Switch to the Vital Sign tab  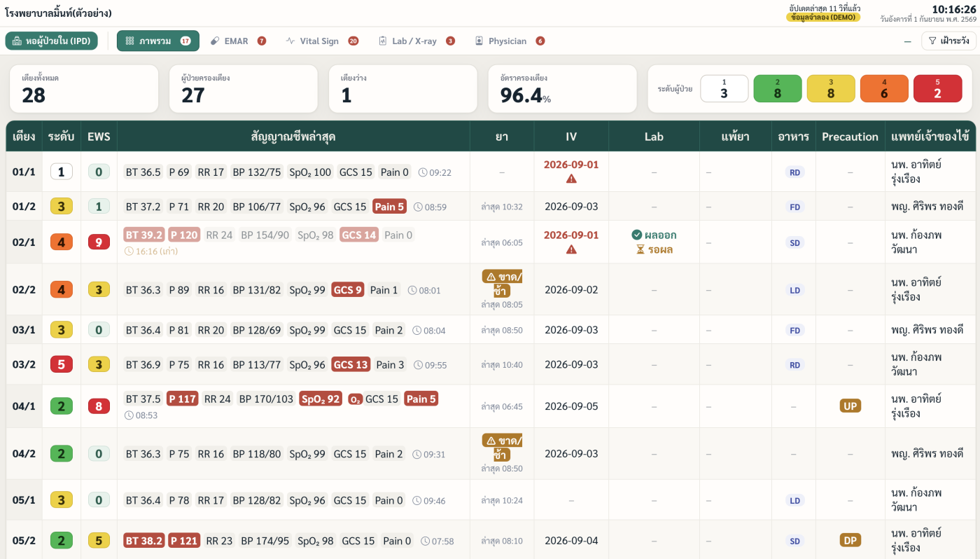(322, 41)
